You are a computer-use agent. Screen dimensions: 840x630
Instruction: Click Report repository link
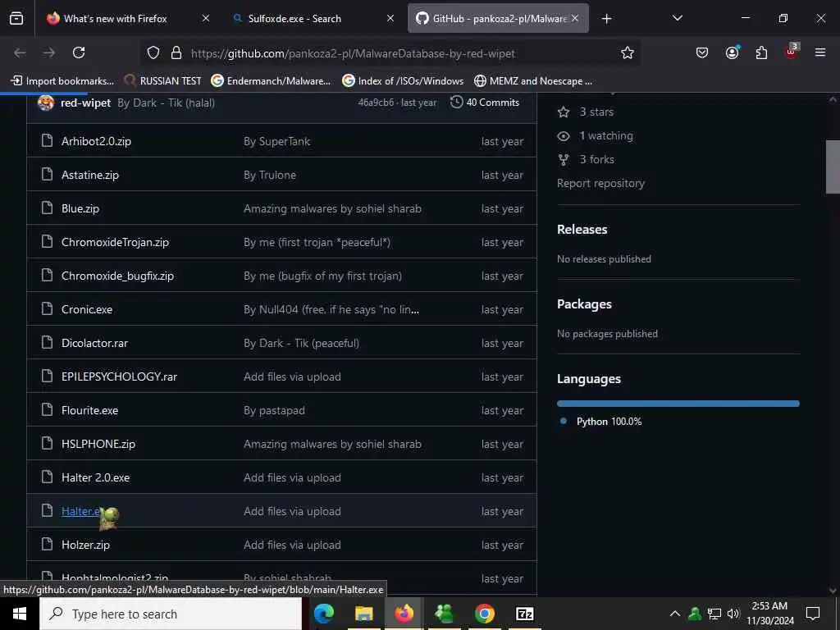tap(601, 183)
